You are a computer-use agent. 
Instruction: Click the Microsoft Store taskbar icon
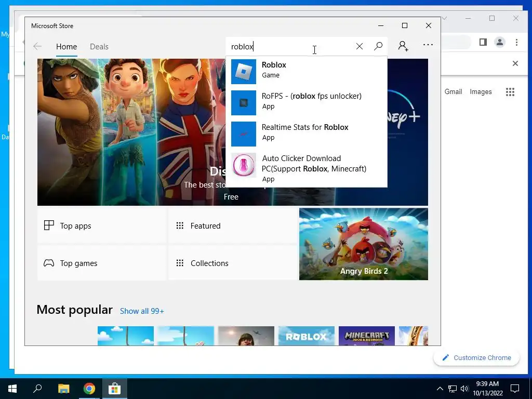(115, 389)
